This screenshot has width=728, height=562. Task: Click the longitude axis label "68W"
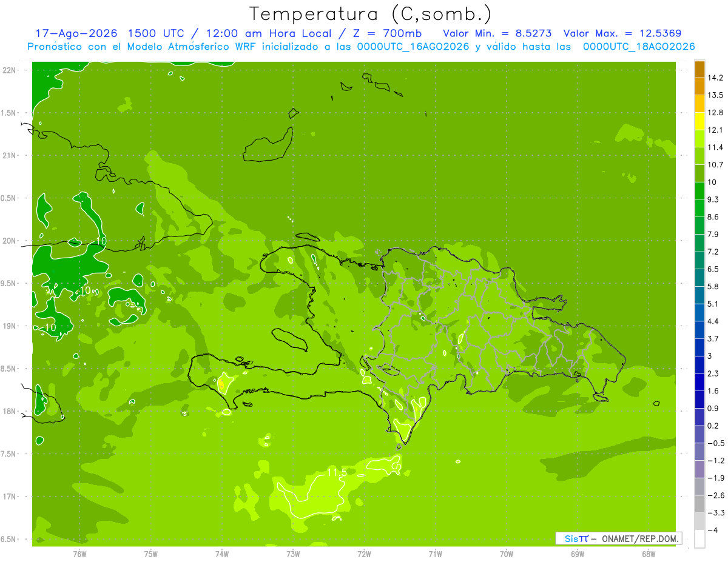coord(649,554)
